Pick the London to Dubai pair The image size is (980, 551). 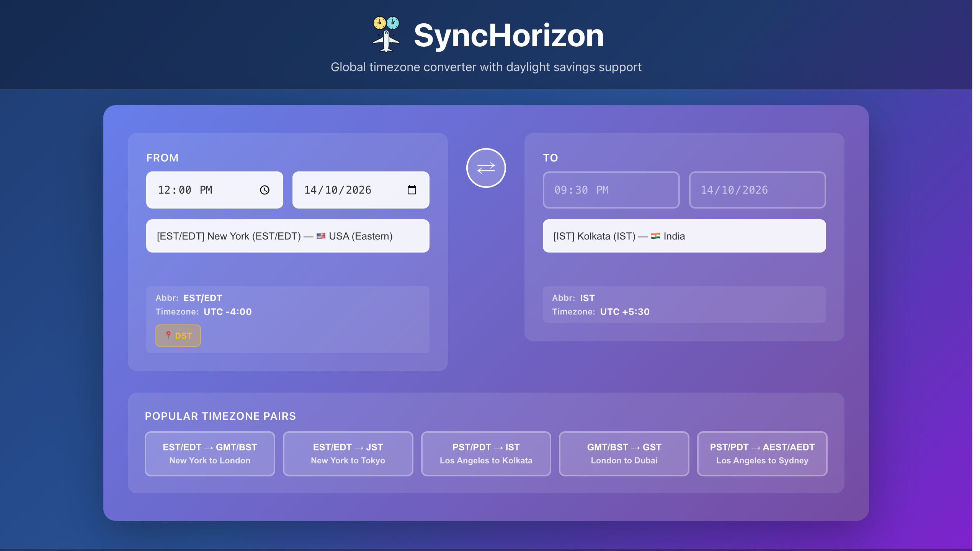624,454
